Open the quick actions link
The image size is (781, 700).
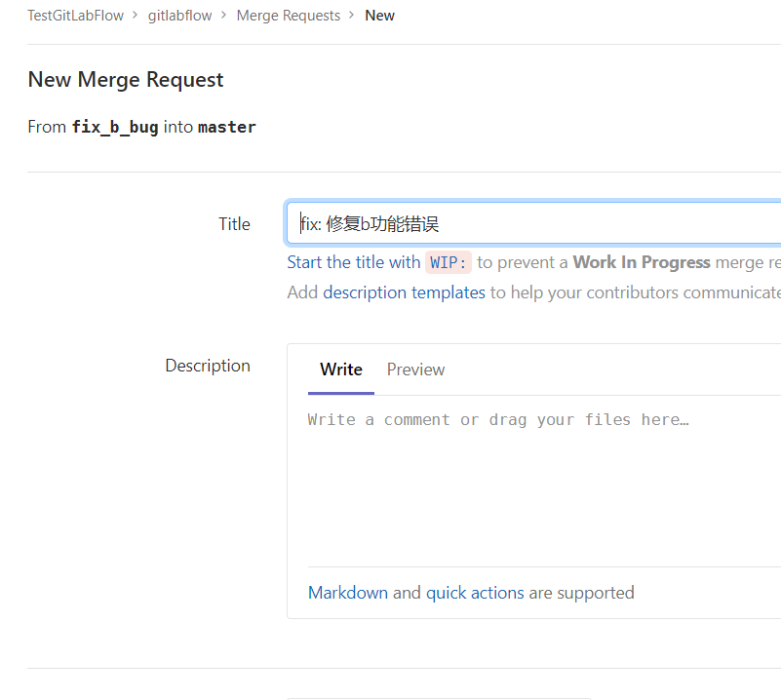[475, 593]
